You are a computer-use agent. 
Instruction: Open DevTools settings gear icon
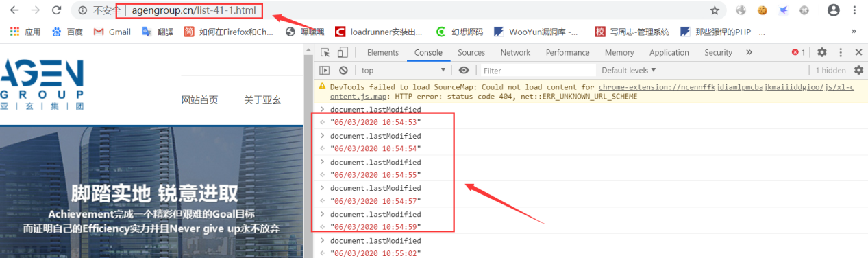click(x=821, y=52)
